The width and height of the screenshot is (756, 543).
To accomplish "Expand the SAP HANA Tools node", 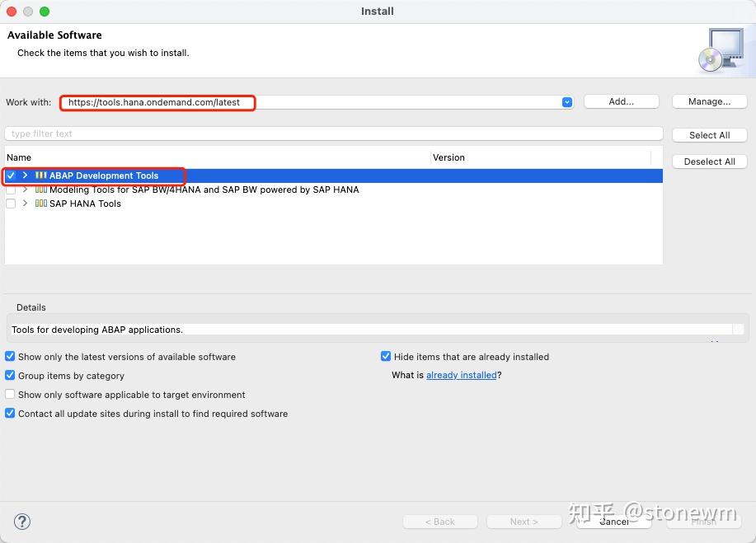I will [26, 204].
